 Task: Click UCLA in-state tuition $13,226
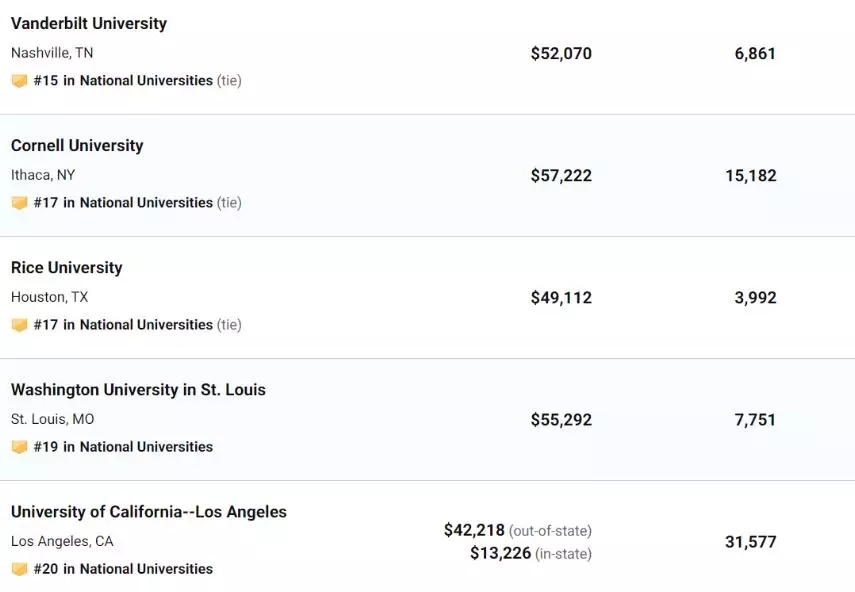[x=501, y=553]
